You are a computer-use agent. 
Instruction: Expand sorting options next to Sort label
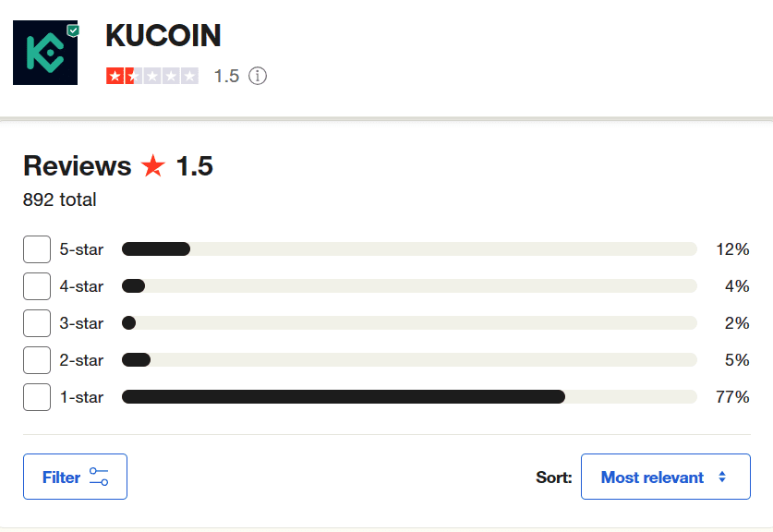click(x=665, y=476)
